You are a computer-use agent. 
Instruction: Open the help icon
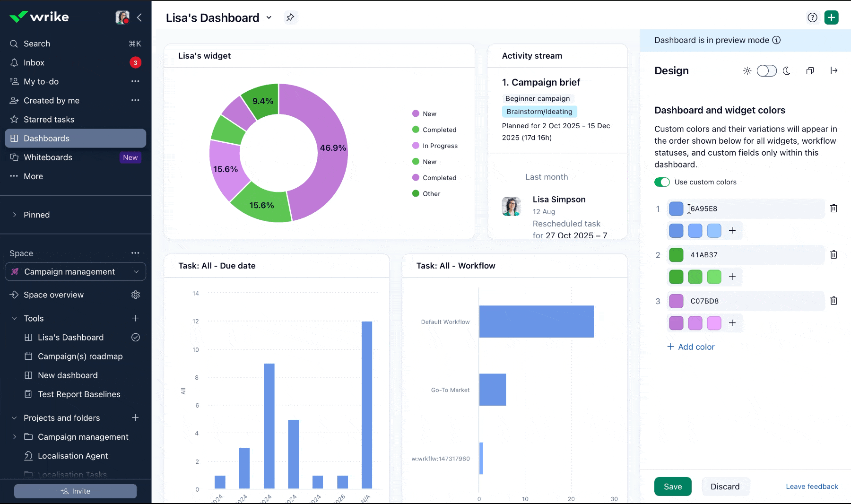(x=812, y=17)
